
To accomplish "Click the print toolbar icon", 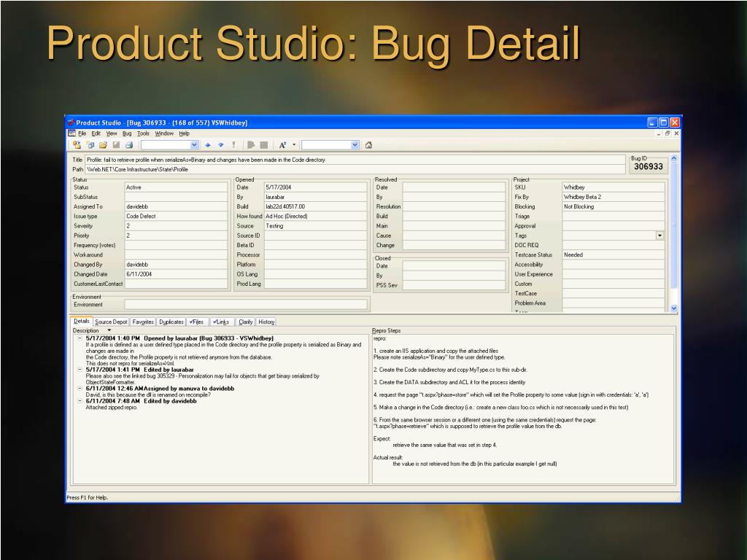I will pos(128,145).
